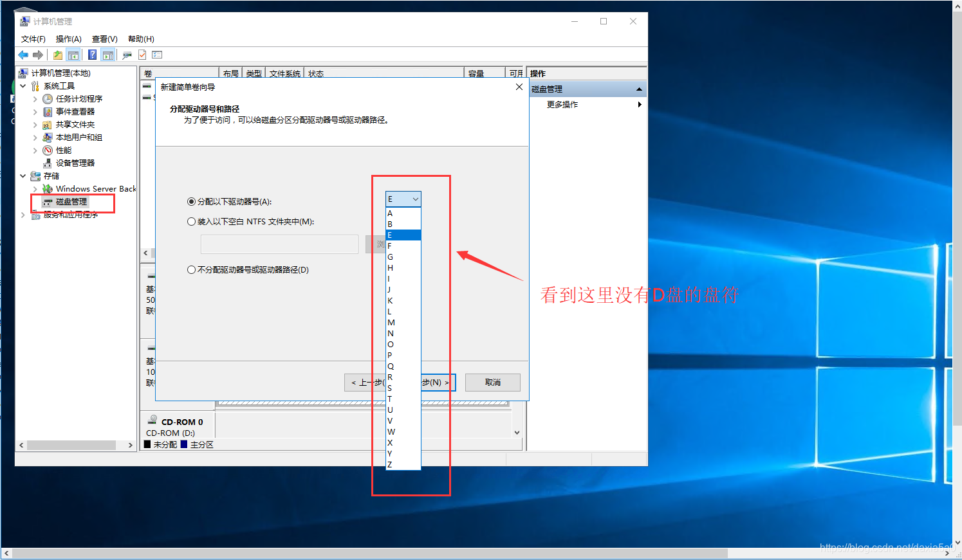This screenshot has width=962, height=560.
Task: Click the Task Scheduler clock icon
Action: 48,99
